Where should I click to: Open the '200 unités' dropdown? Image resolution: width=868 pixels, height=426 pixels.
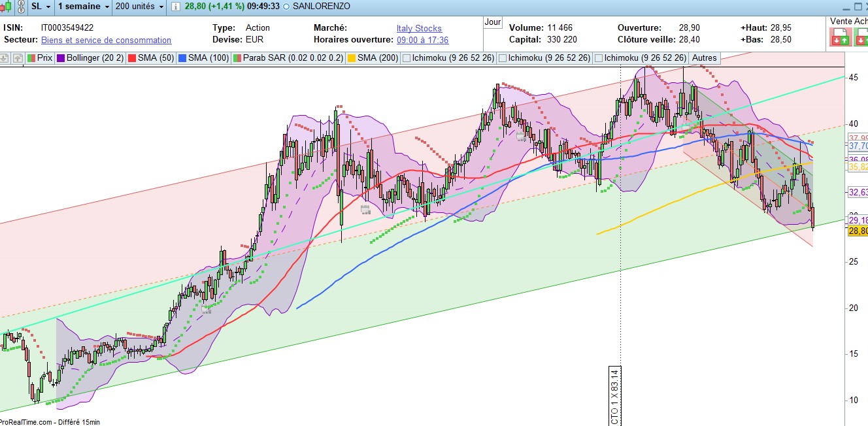pos(139,6)
